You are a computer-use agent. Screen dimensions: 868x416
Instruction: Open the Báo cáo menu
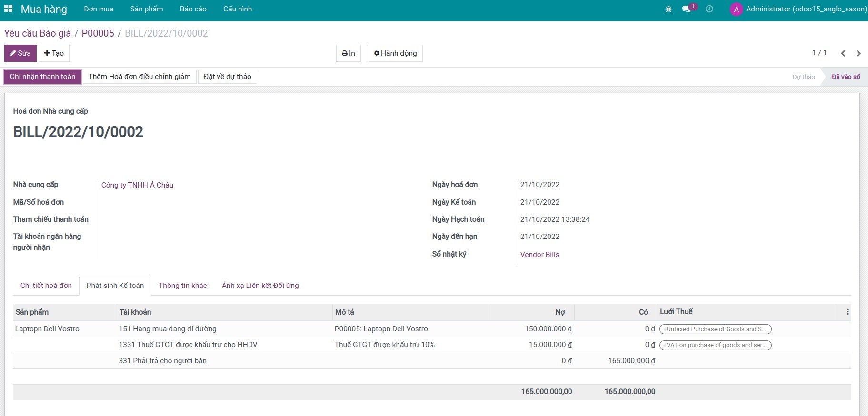point(193,9)
